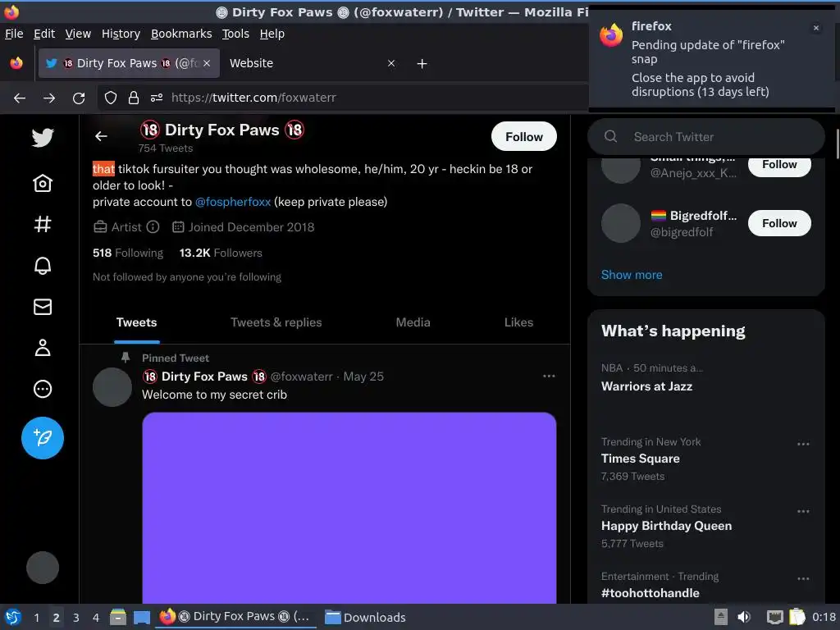This screenshot has width=840, height=630.
Task: Open the History menu
Action: [x=121, y=34]
